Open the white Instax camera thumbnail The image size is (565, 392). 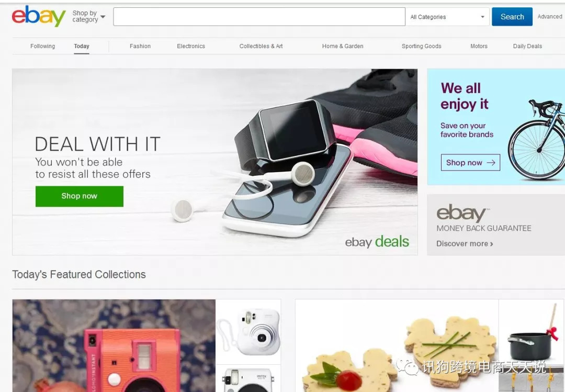point(248,332)
